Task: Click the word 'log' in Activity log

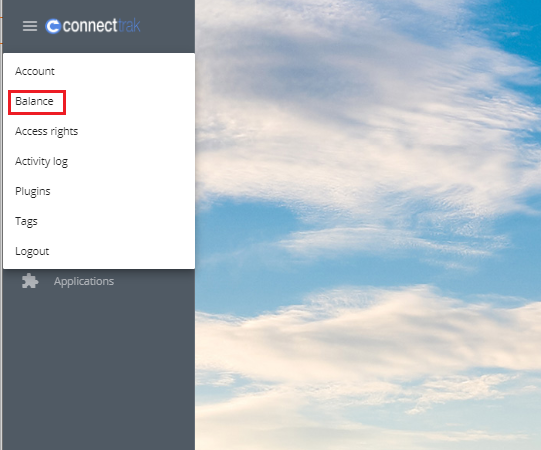Action: point(60,162)
